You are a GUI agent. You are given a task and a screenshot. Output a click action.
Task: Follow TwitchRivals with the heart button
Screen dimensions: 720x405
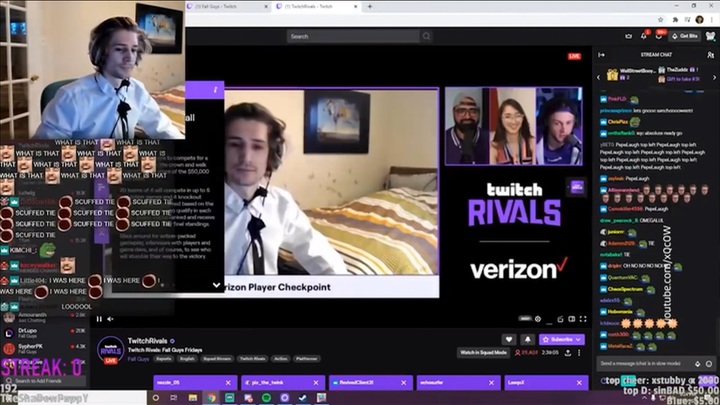(509, 339)
